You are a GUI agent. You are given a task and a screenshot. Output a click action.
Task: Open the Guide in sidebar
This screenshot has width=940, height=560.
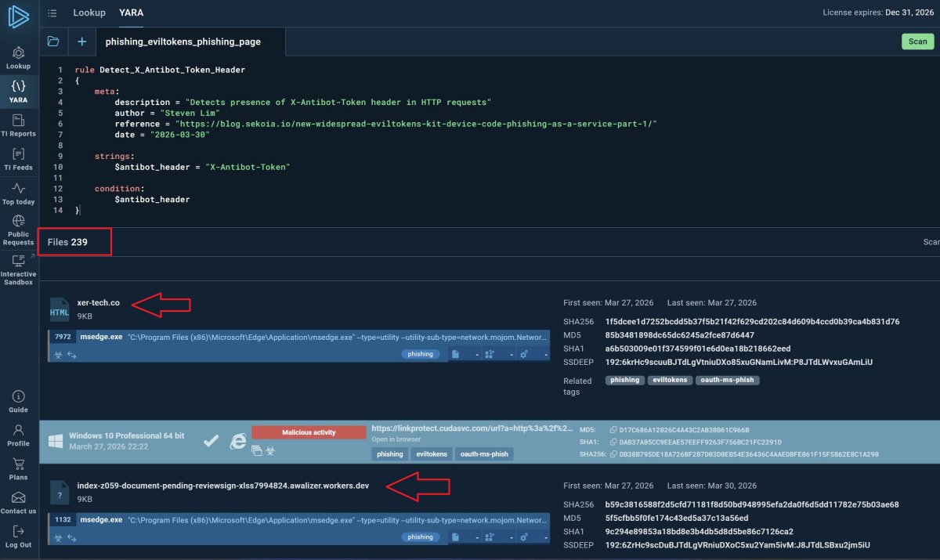tap(18, 402)
